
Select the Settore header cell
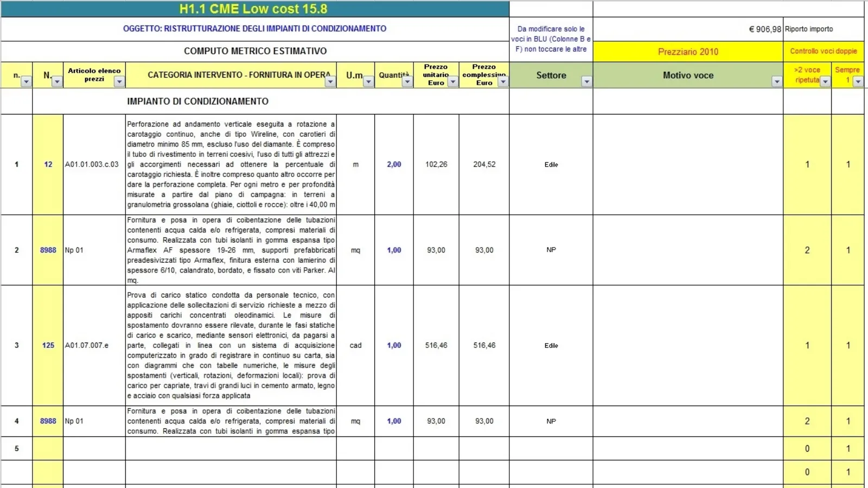[551, 75]
